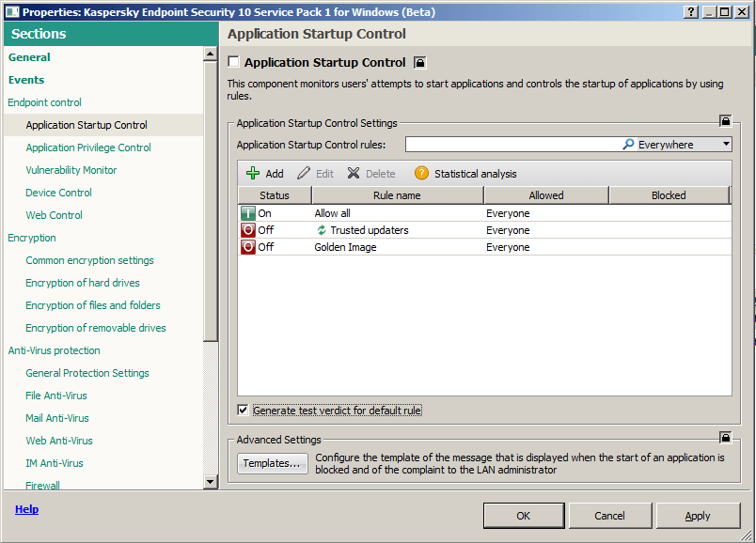Click the sections list scroll down arrow
This screenshot has height=543, width=756.
(x=211, y=481)
